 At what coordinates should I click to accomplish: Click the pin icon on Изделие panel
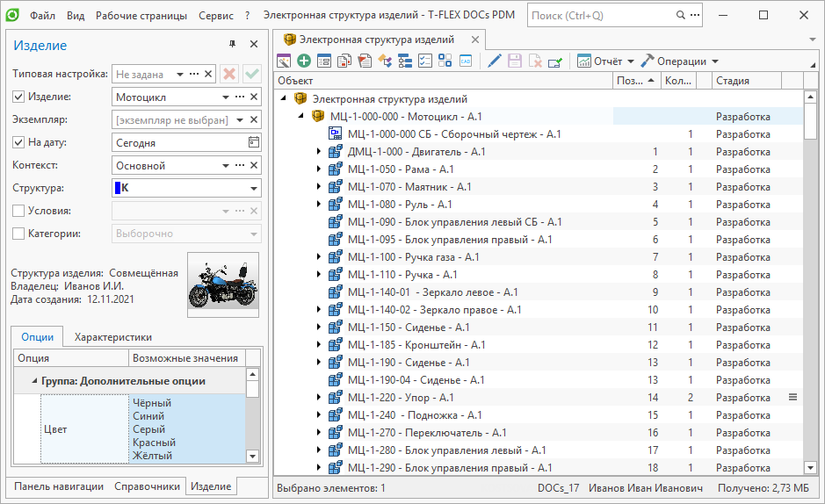[x=233, y=44]
